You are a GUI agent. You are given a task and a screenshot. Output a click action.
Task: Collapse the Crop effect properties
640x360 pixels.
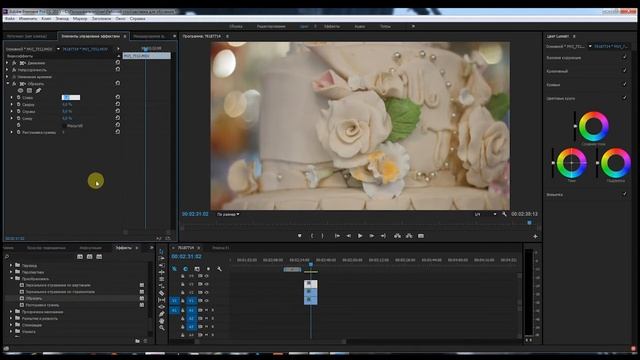pos(7,83)
